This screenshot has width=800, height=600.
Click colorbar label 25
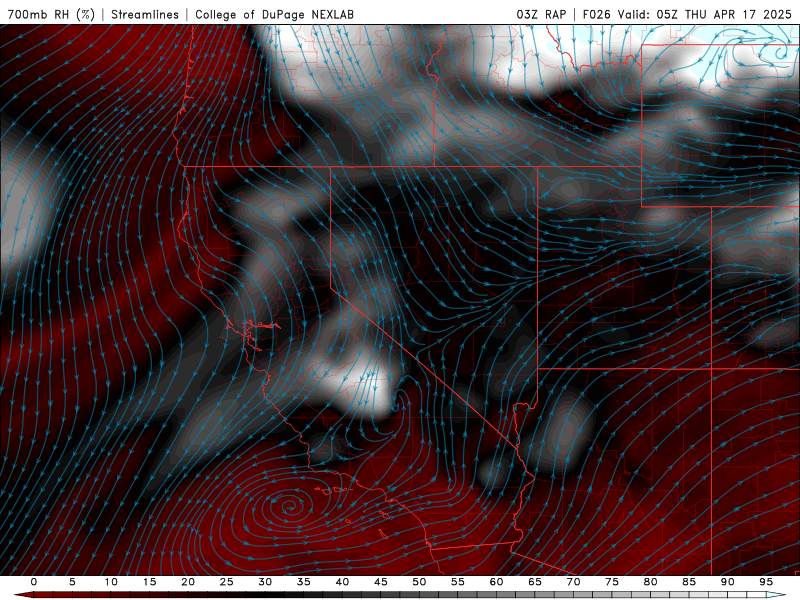click(x=227, y=582)
